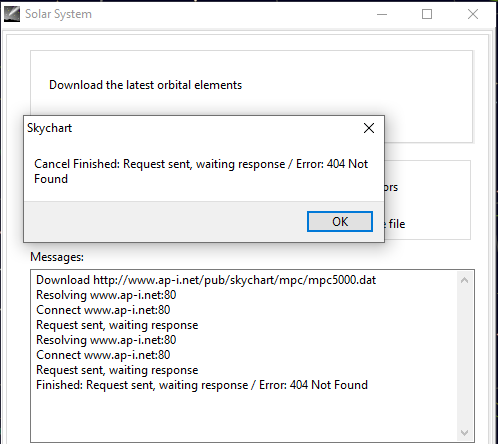Screen dimensions: 498x444
Task: Click the partially hidden file label
Action: click(395, 224)
